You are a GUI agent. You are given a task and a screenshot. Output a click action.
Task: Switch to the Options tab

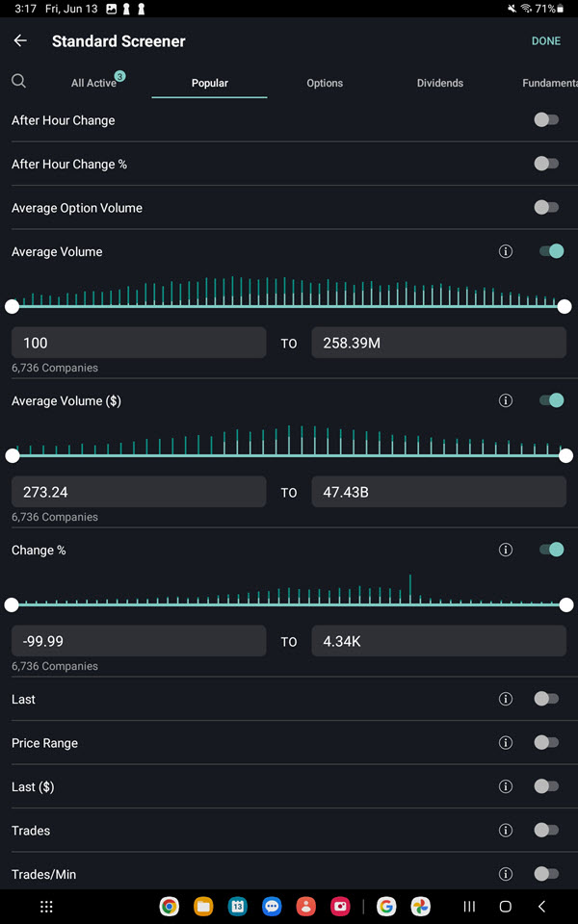coord(325,83)
